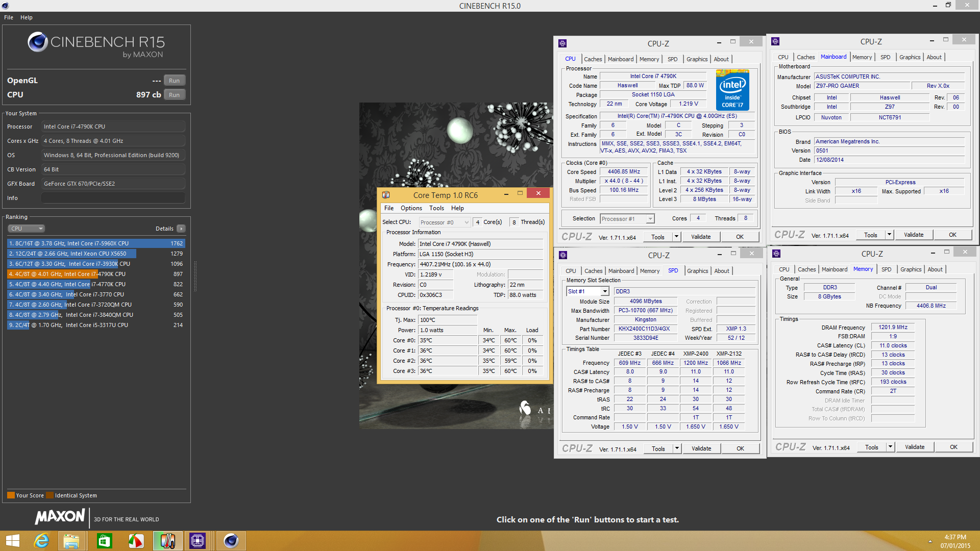The image size is (980, 551).
Task: Open Tools dropdown arrow in SPD window
Action: point(677,448)
